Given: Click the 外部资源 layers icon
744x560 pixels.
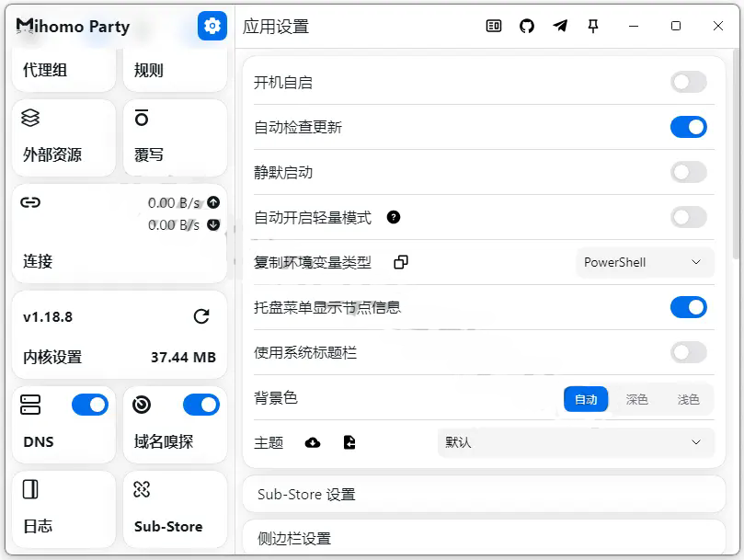Looking at the screenshot, I should (x=30, y=118).
